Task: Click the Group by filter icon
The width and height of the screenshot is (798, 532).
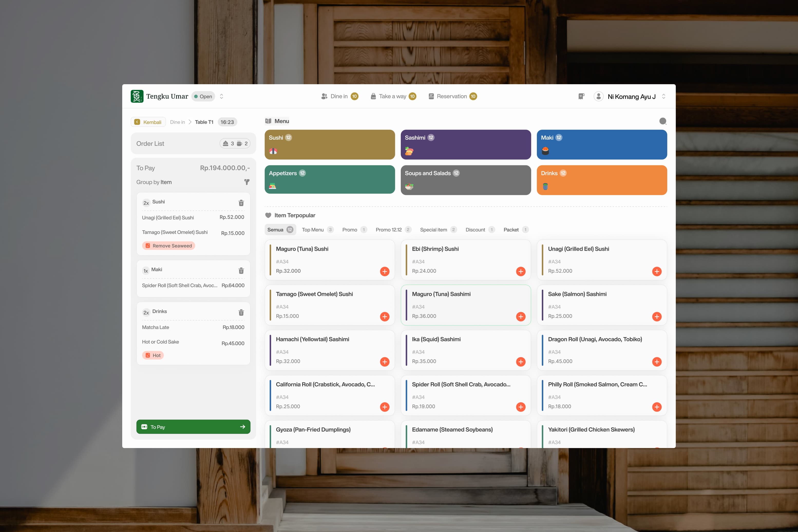Action: pyautogui.click(x=247, y=182)
